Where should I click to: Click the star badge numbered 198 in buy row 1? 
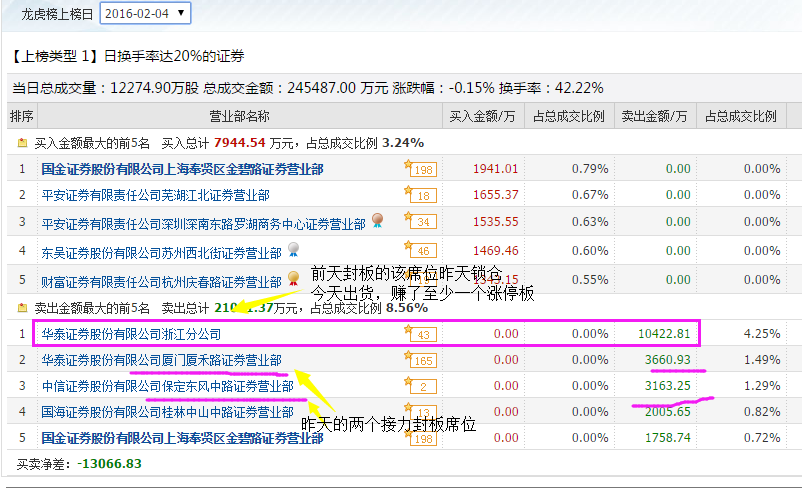click(421, 168)
